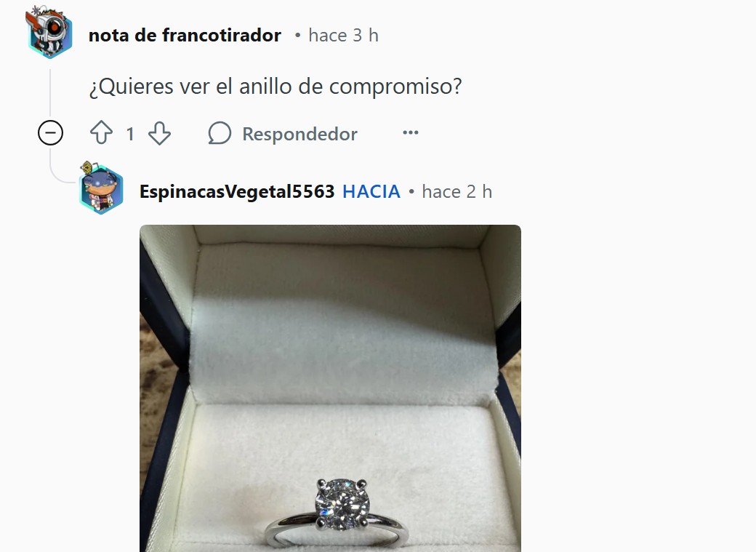Enlarge the engagement ring photo
The width and height of the screenshot is (756, 552).
(x=330, y=388)
